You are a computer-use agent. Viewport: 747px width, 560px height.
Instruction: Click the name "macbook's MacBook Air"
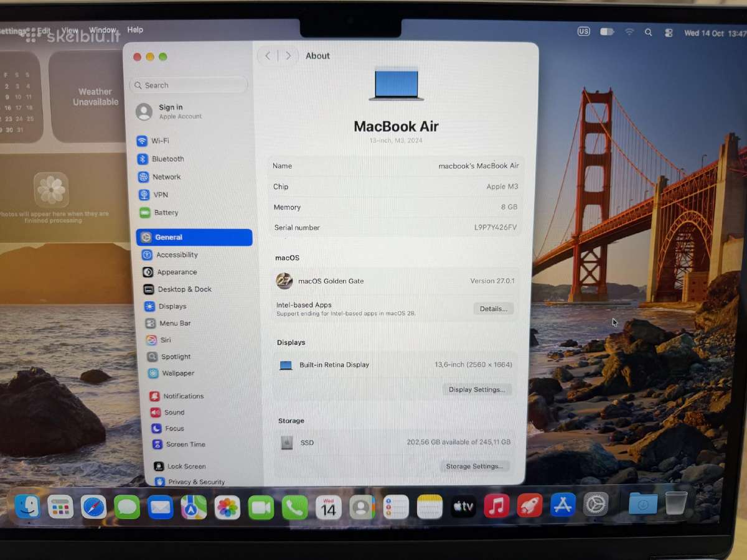tap(479, 166)
